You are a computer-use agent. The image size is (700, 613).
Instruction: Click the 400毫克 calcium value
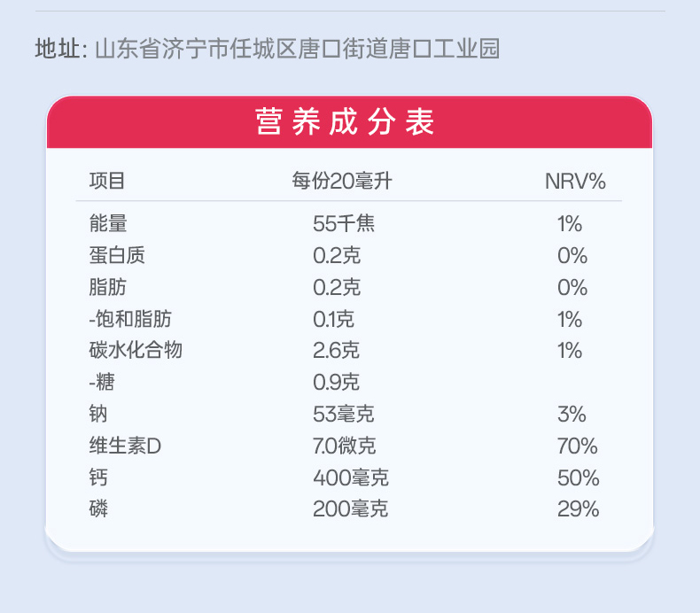351,478
